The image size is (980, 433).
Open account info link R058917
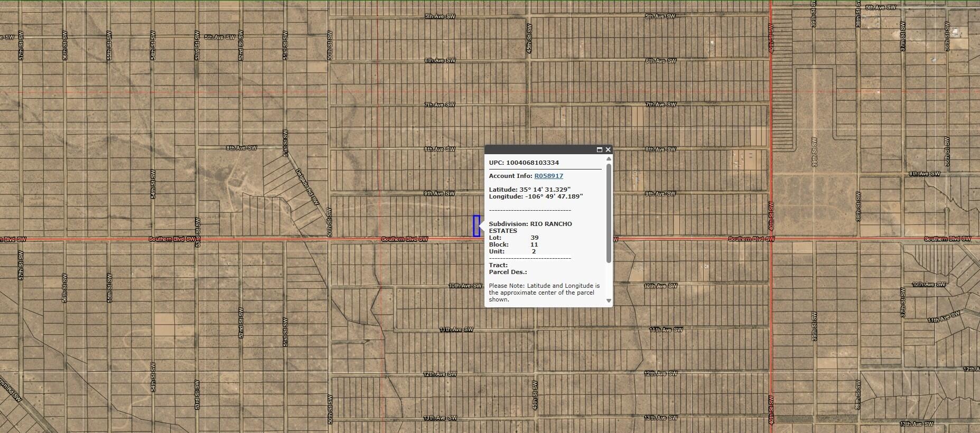tap(548, 176)
